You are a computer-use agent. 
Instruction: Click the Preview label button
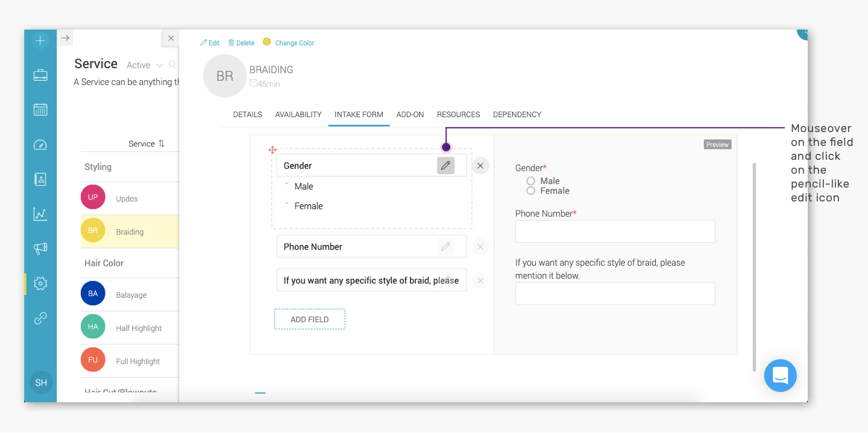[717, 145]
